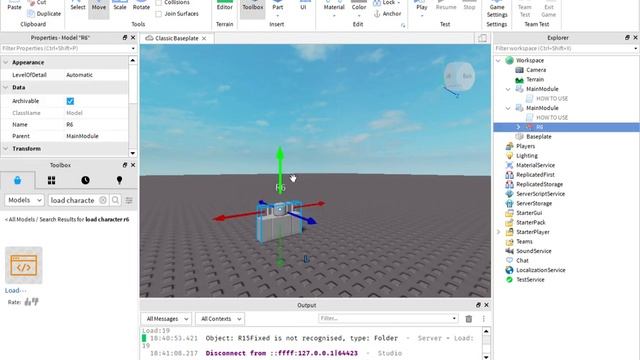Open Toolbox Creations tab
Viewport: 640px width, 360px height.
119,180
